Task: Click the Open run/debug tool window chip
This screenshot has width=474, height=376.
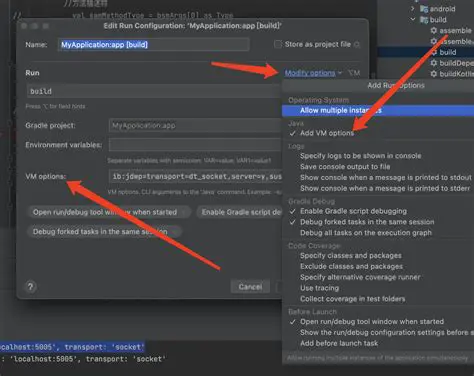Action: tap(109, 212)
